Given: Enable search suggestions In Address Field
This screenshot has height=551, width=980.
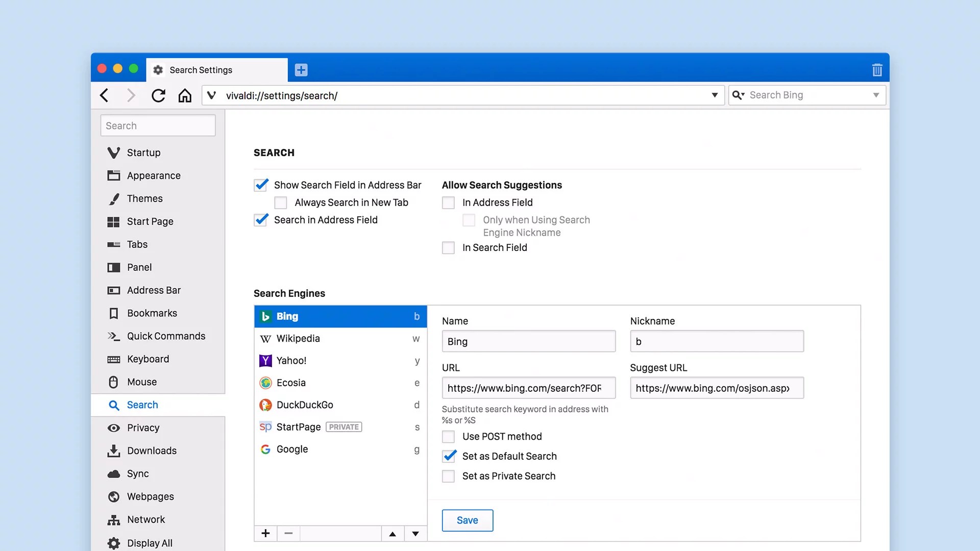Looking at the screenshot, I should click(448, 203).
